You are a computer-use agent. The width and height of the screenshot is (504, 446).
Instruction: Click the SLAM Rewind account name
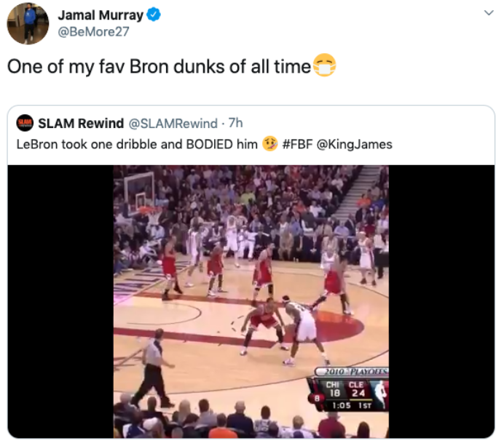[81, 123]
